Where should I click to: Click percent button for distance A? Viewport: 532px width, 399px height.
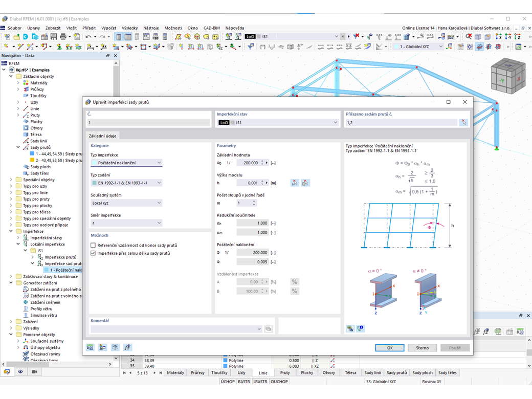[295, 282]
